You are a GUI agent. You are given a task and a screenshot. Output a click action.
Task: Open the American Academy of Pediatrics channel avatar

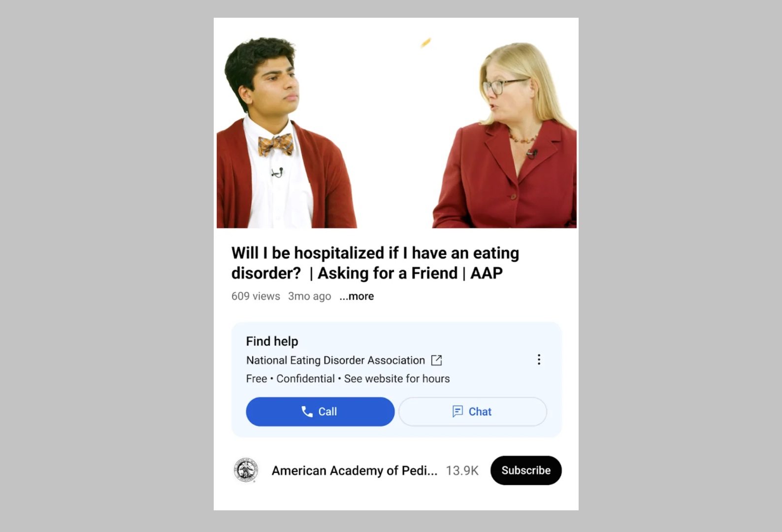(246, 470)
